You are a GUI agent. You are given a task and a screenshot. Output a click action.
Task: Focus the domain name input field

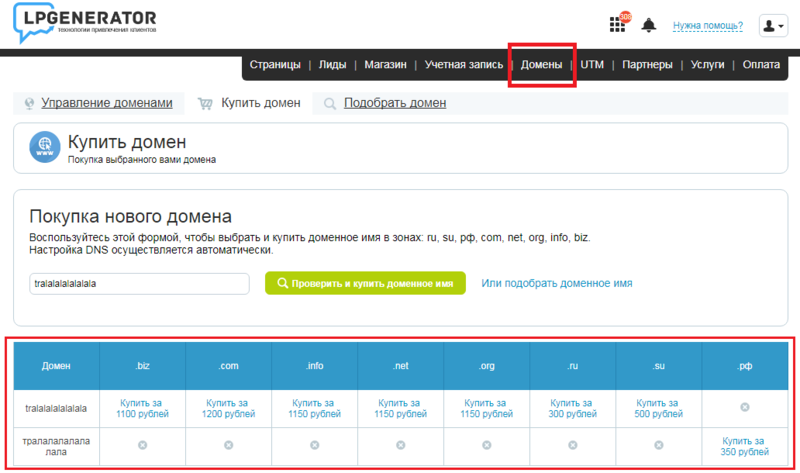pos(139,283)
